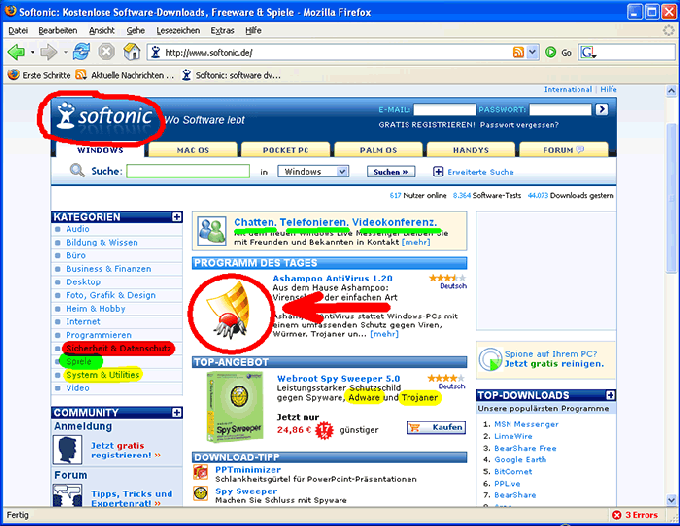Click the E-MAIL login field
The width and height of the screenshot is (680, 526).
[x=445, y=109]
